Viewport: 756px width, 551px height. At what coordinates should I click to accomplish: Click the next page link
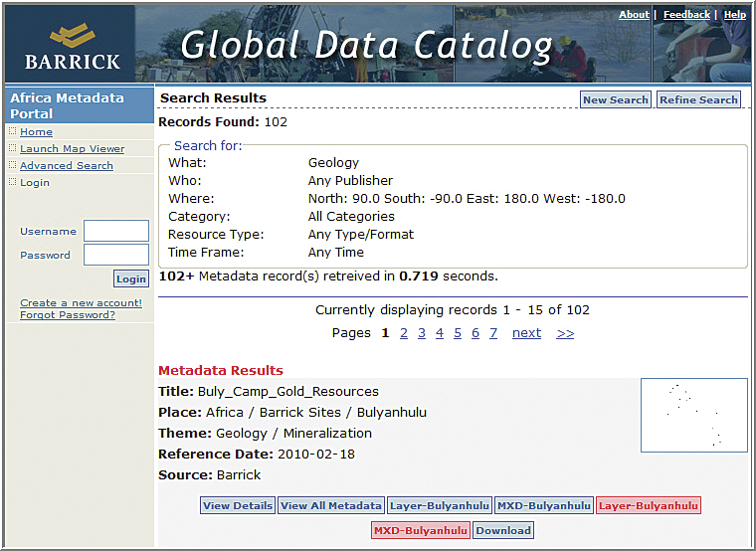coord(526,333)
